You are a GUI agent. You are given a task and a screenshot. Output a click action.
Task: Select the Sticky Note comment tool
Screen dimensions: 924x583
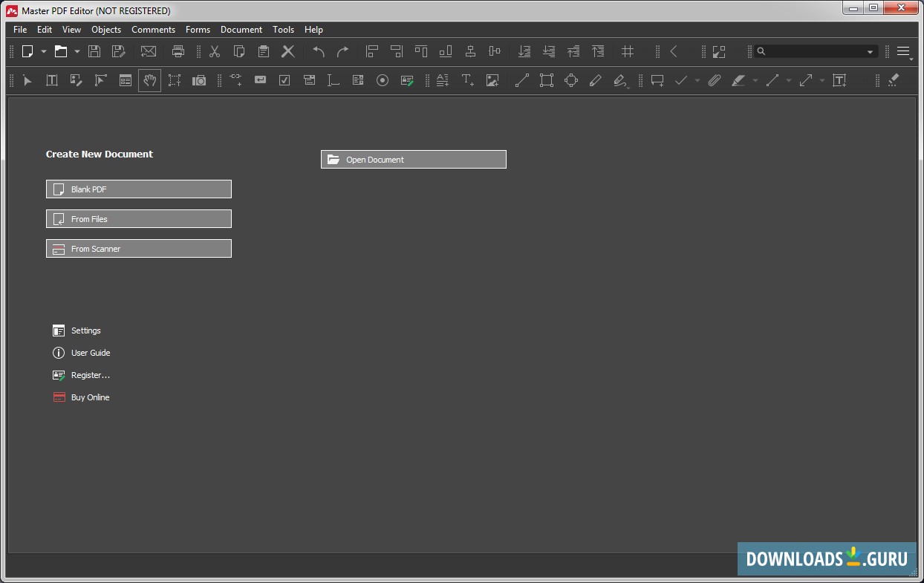[x=657, y=80]
